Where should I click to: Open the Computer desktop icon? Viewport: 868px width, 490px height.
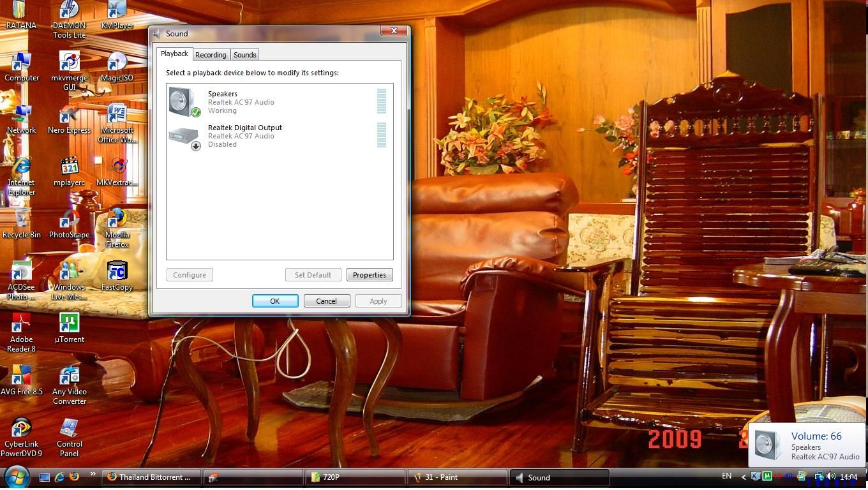(x=22, y=67)
